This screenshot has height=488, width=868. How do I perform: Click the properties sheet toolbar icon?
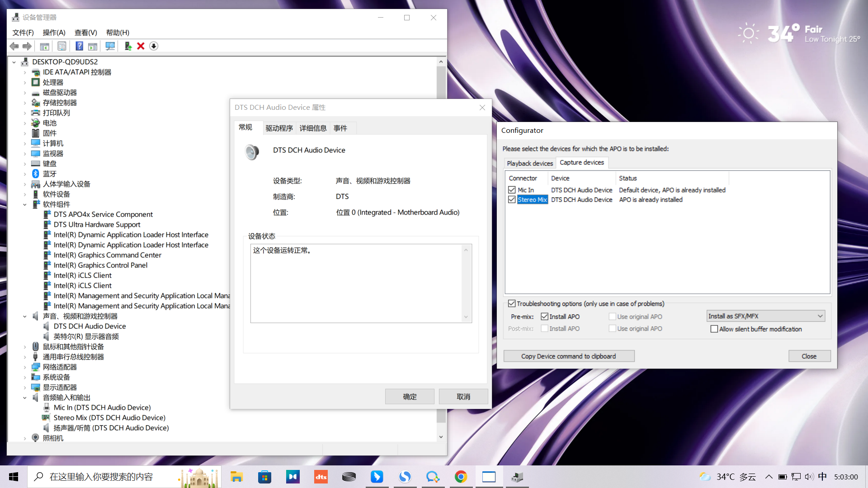[62, 46]
